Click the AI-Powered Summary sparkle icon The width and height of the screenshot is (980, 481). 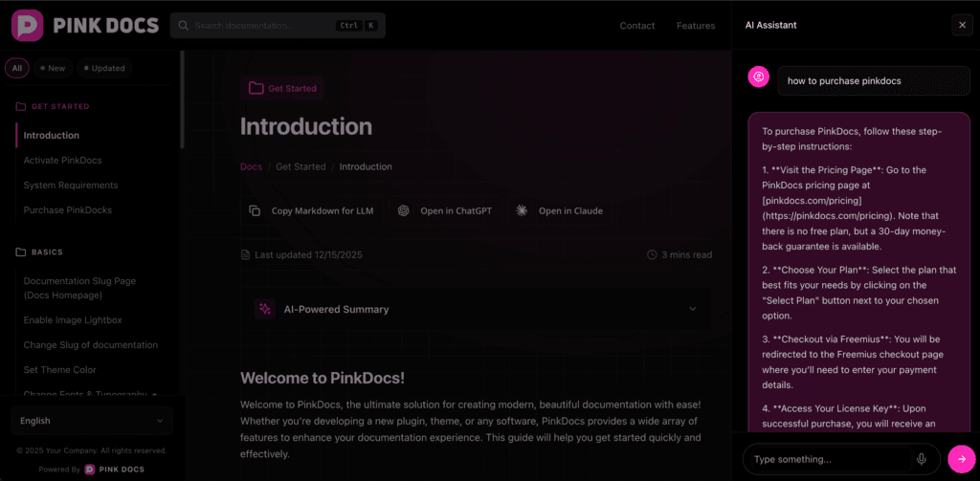tap(264, 309)
